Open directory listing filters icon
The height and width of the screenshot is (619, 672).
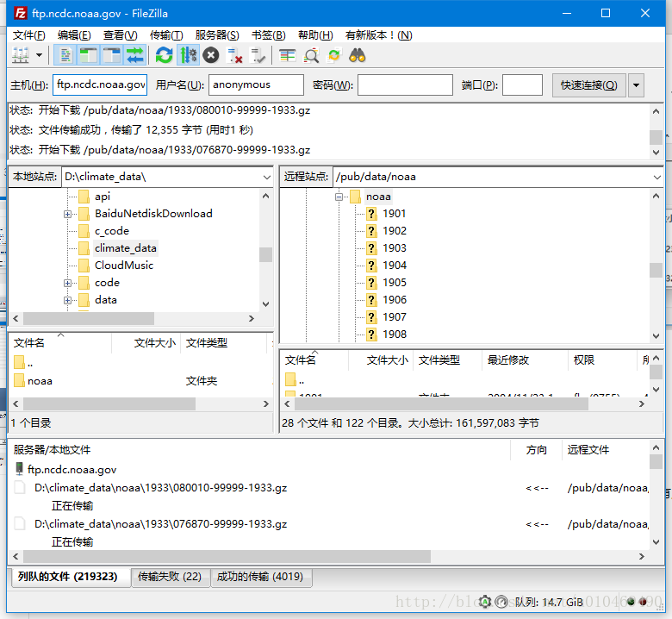[288, 55]
